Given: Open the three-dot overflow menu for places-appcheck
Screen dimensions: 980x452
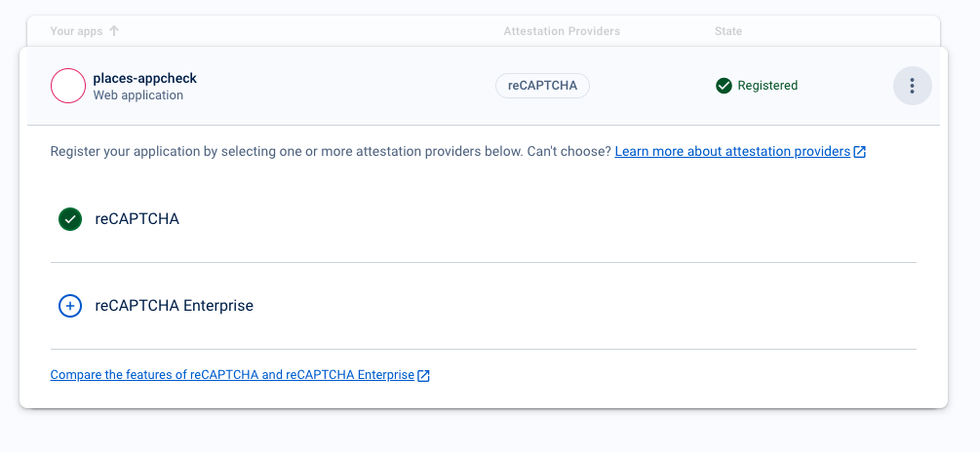Looking at the screenshot, I should point(912,86).
